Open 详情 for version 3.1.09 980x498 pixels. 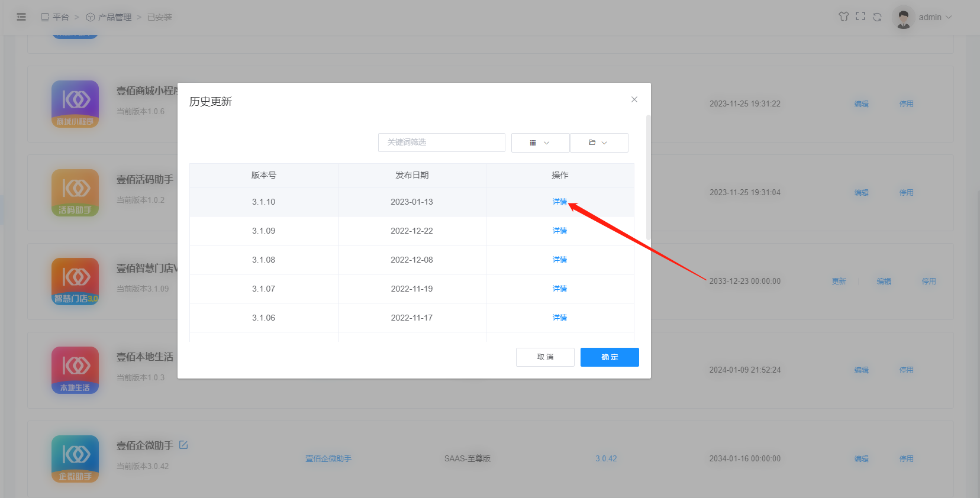(560, 231)
